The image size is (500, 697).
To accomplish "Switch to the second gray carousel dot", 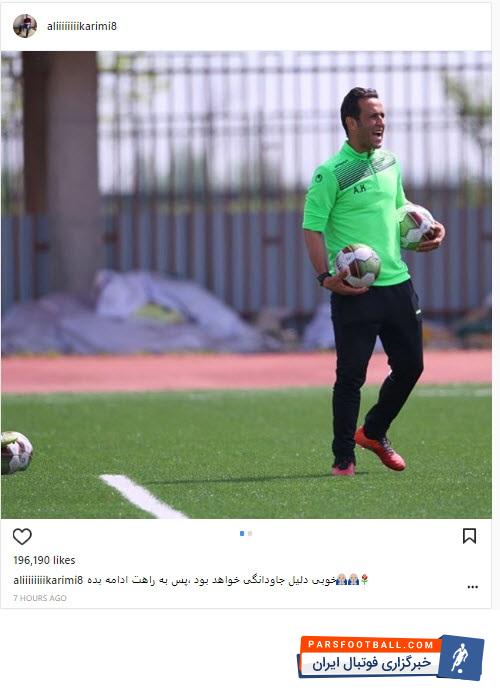I will 250,533.
